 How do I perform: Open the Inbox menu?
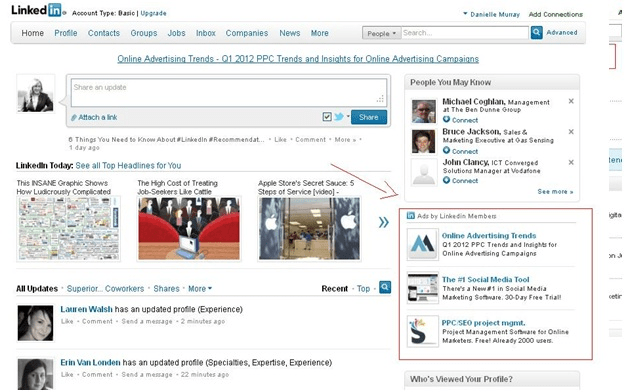[206, 33]
